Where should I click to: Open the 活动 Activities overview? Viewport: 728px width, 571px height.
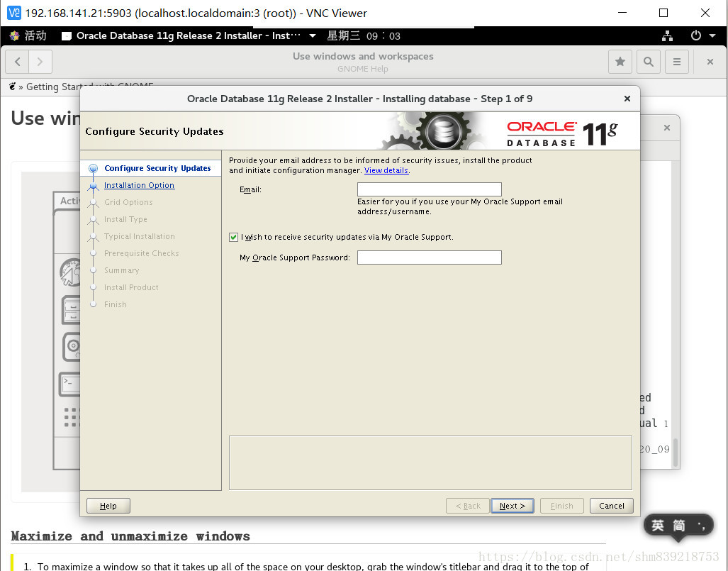(x=28, y=35)
